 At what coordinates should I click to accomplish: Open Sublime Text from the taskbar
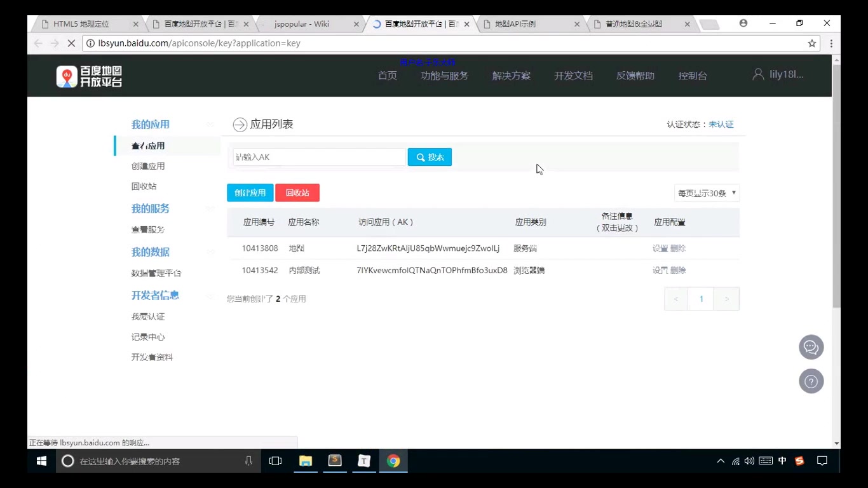(335, 461)
